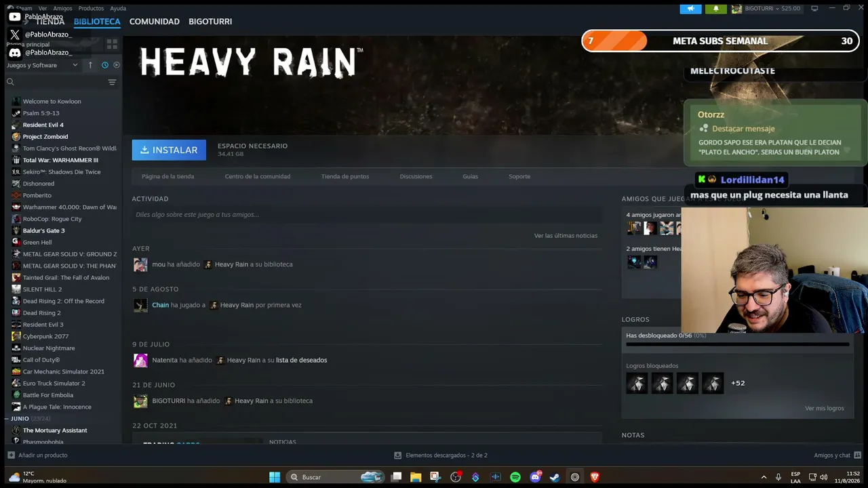Open the Productos menu
The height and width of the screenshot is (488, 868).
(x=91, y=8)
